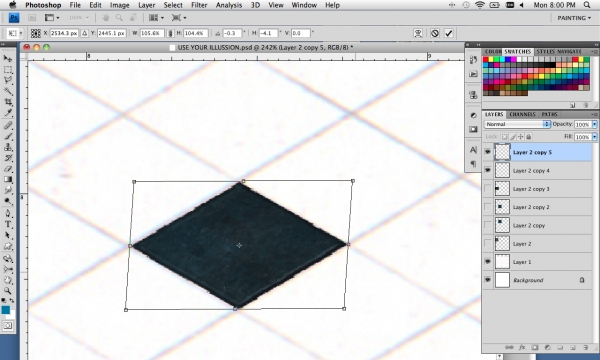Show Layer 2 copy 2 visibility

[x=487, y=207]
